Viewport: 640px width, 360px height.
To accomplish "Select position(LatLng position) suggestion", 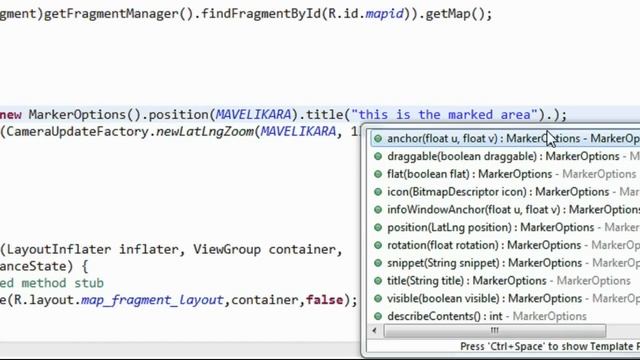I will 505,227.
